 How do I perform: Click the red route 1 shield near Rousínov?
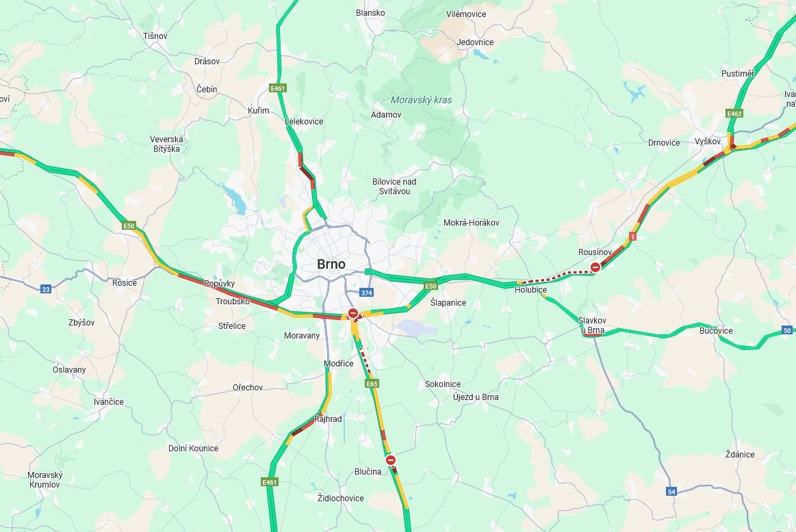[632, 237]
